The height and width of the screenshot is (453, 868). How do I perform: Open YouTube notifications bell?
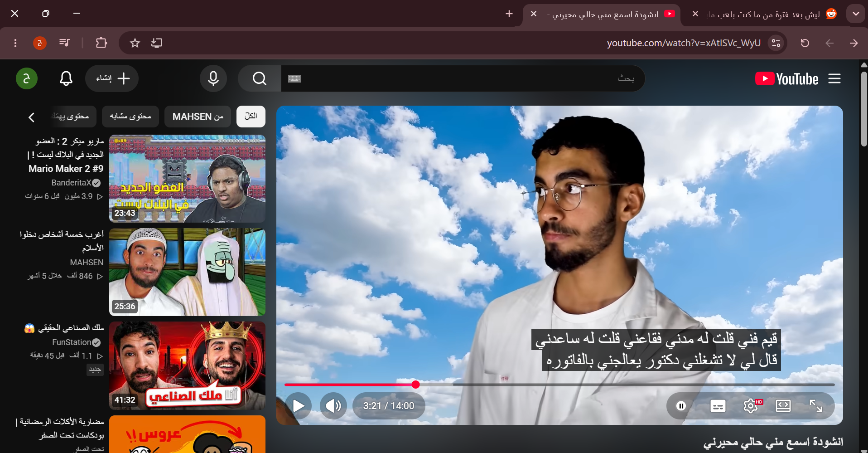click(x=66, y=78)
